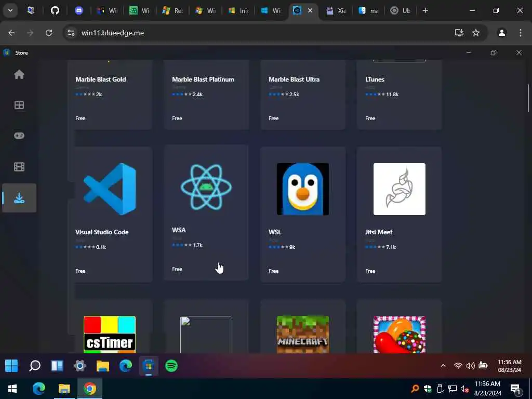Open Edge from the host taskbar
The width and height of the screenshot is (532, 399).
pyautogui.click(x=38, y=389)
